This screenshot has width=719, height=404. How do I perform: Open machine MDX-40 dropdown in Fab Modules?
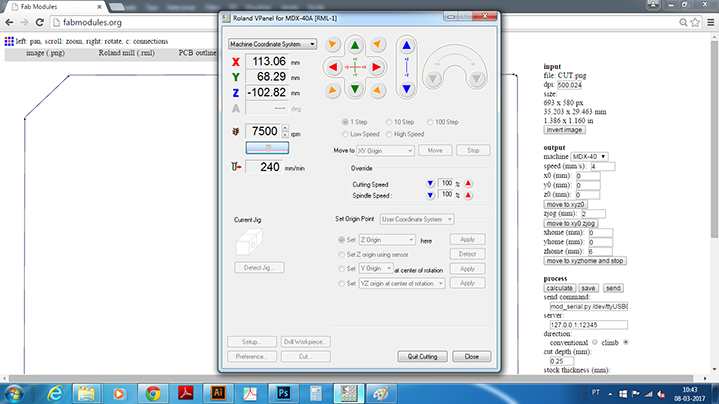click(589, 157)
